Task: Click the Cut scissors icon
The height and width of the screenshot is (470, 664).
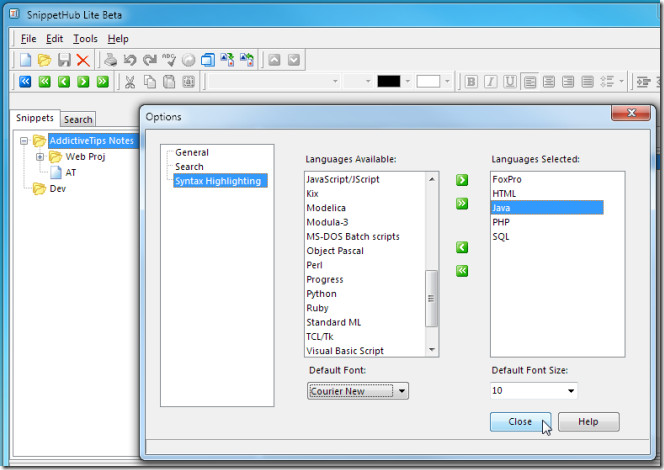Action: [x=130, y=82]
